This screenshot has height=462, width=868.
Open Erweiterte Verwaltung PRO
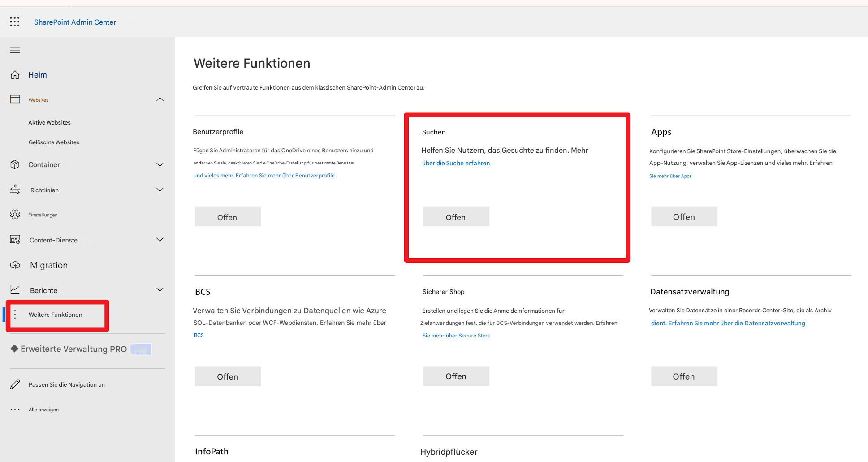coord(74,349)
